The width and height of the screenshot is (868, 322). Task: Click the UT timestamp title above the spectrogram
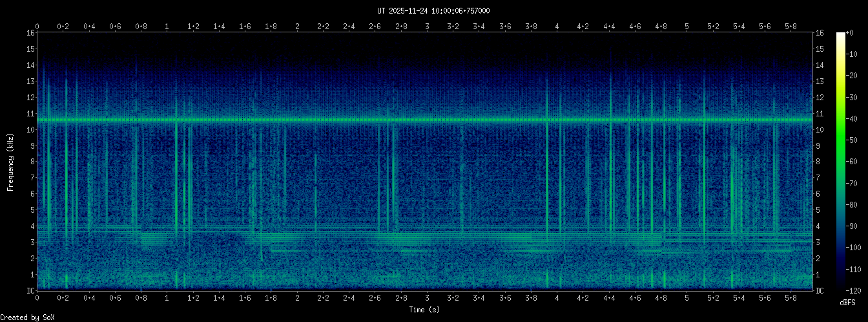point(433,10)
